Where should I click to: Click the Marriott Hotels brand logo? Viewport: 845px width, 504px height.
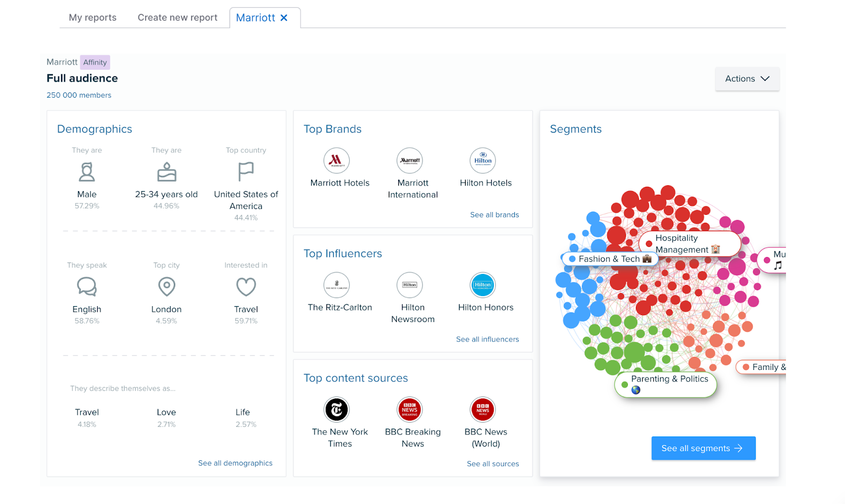336,160
